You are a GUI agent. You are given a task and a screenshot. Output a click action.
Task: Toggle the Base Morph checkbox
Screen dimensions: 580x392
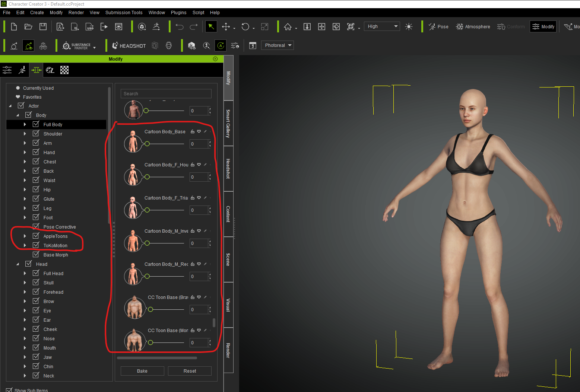[36, 254]
